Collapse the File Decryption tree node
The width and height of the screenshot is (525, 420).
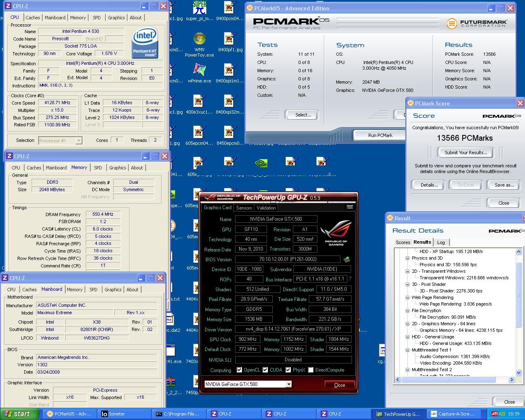tap(407, 310)
